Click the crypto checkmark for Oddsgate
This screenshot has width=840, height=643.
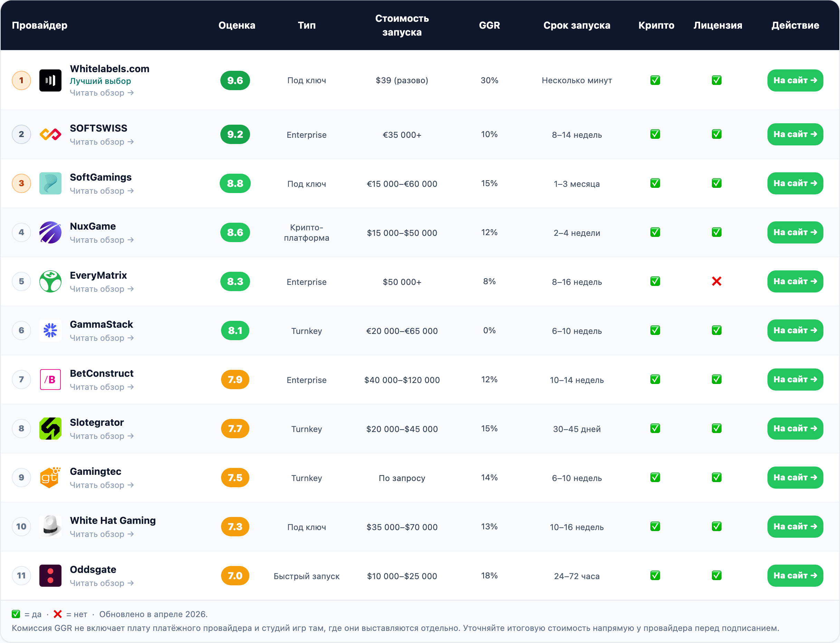(x=655, y=575)
